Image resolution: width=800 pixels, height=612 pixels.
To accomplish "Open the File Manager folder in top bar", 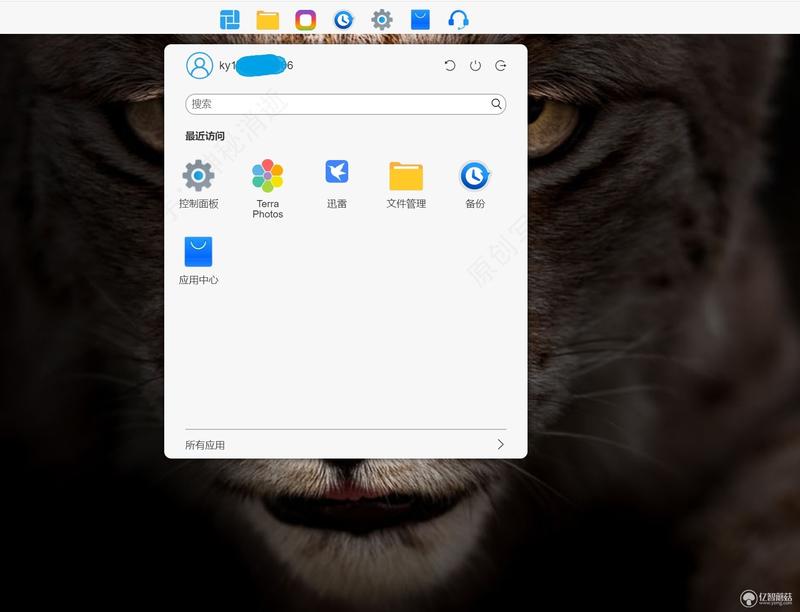I will [x=267, y=20].
